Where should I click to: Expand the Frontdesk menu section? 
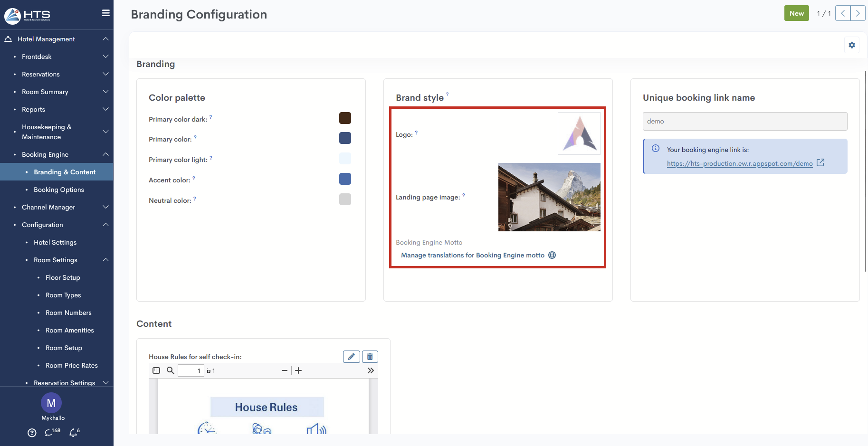tap(105, 57)
